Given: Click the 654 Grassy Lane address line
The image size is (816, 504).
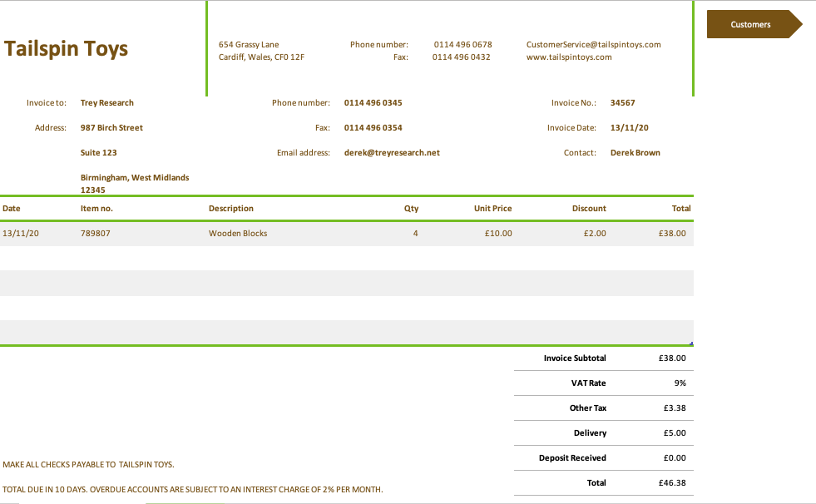Looking at the screenshot, I should tap(249, 45).
